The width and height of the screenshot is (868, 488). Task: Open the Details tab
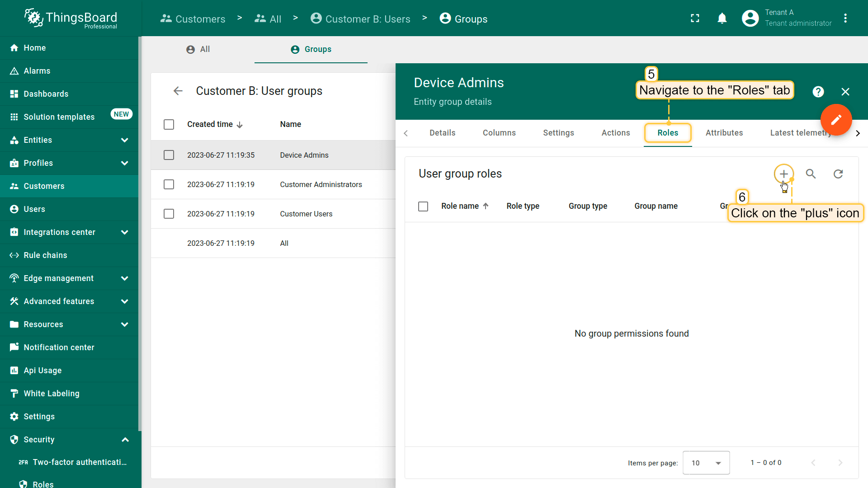[x=442, y=133]
